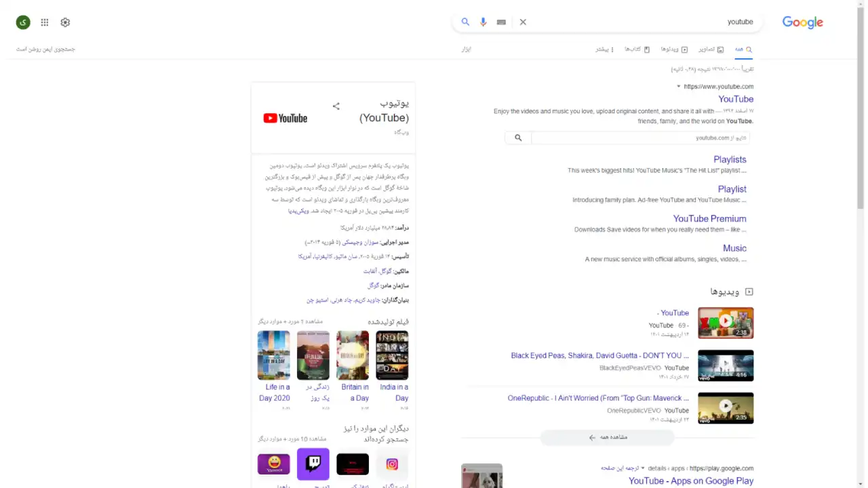Open the YouTube Premium sitelink
The height and width of the screenshot is (488, 868).
(x=709, y=218)
